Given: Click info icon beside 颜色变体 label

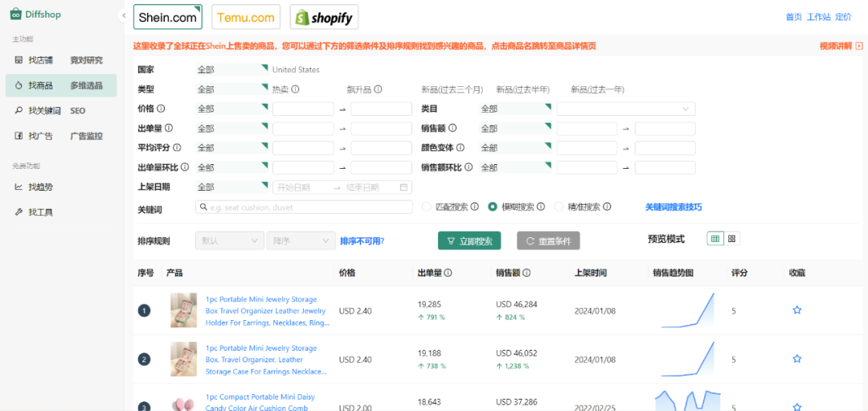Looking at the screenshot, I should (461, 148).
